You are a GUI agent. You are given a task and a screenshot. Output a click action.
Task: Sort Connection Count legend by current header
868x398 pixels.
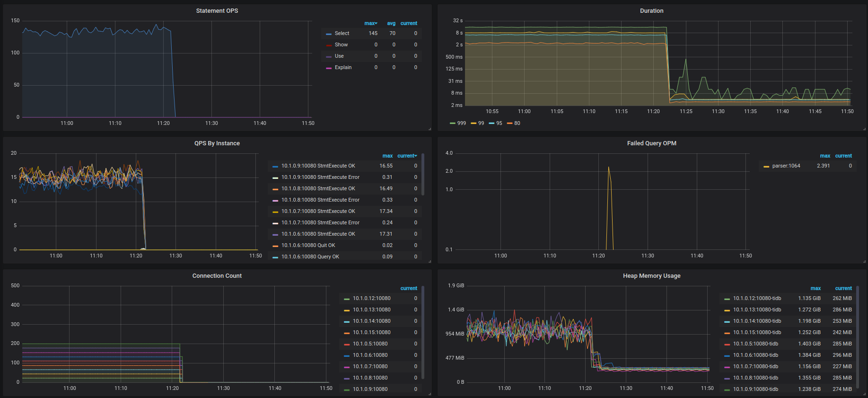[409, 288]
